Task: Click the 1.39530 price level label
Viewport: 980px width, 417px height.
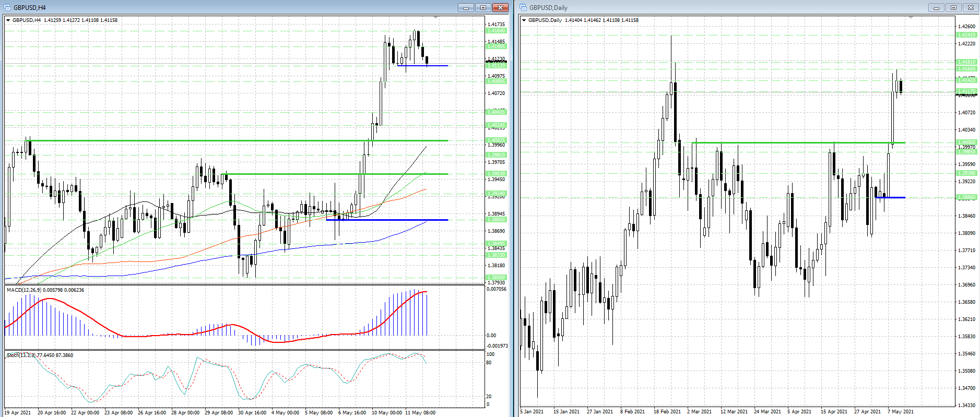Action: (x=496, y=174)
